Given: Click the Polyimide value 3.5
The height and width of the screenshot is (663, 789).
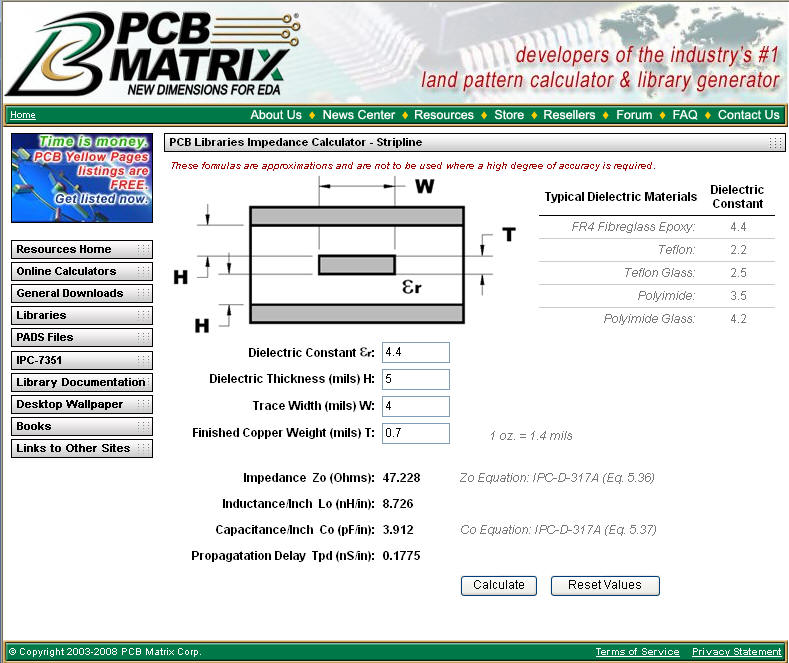Looking at the screenshot, I should click(x=738, y=296).
